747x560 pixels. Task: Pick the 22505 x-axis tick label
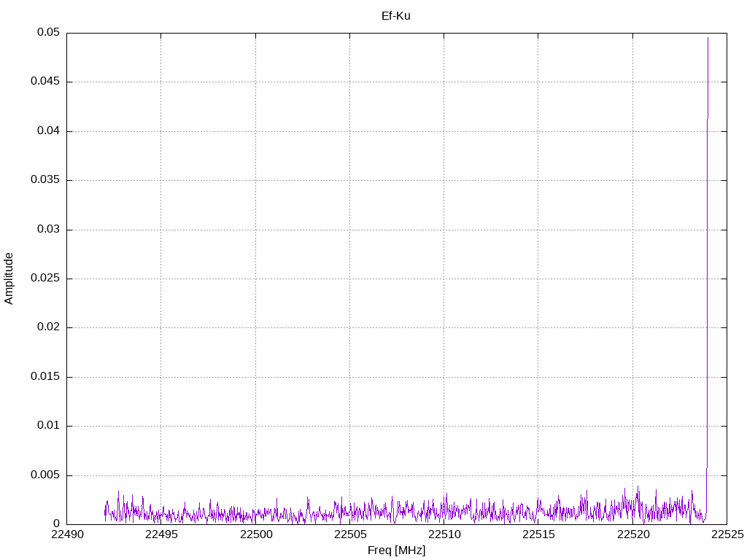coord(349,535)
